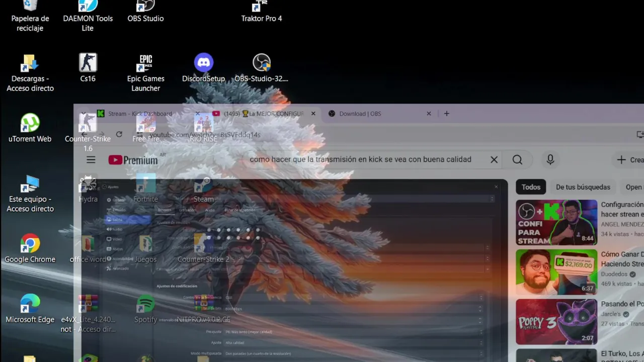Select the e4vX_Lite archive shortcut icon

tap(88, 314)
